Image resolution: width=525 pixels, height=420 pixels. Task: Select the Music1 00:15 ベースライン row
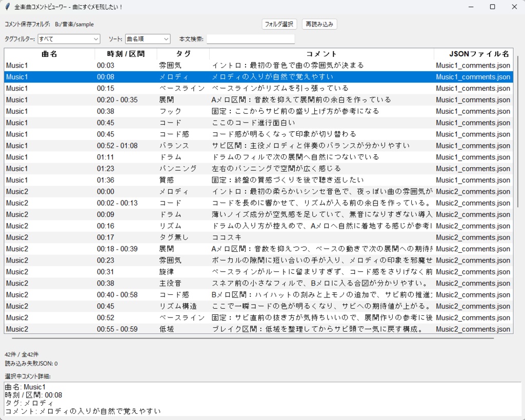258,88
